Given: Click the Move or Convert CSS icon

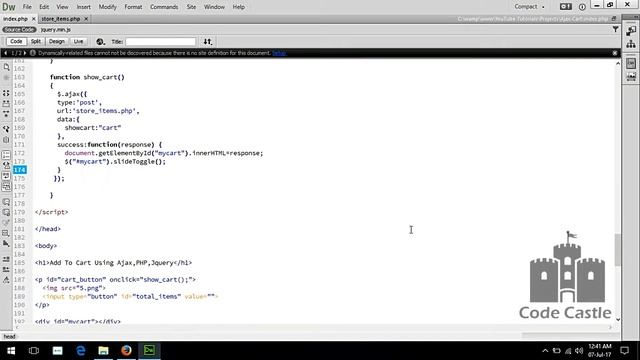Looking at the screenshot, I should pos(6,244).
